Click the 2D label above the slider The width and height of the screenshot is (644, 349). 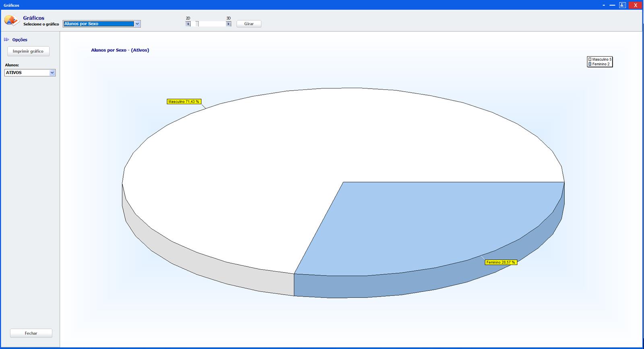pos(188,18)
